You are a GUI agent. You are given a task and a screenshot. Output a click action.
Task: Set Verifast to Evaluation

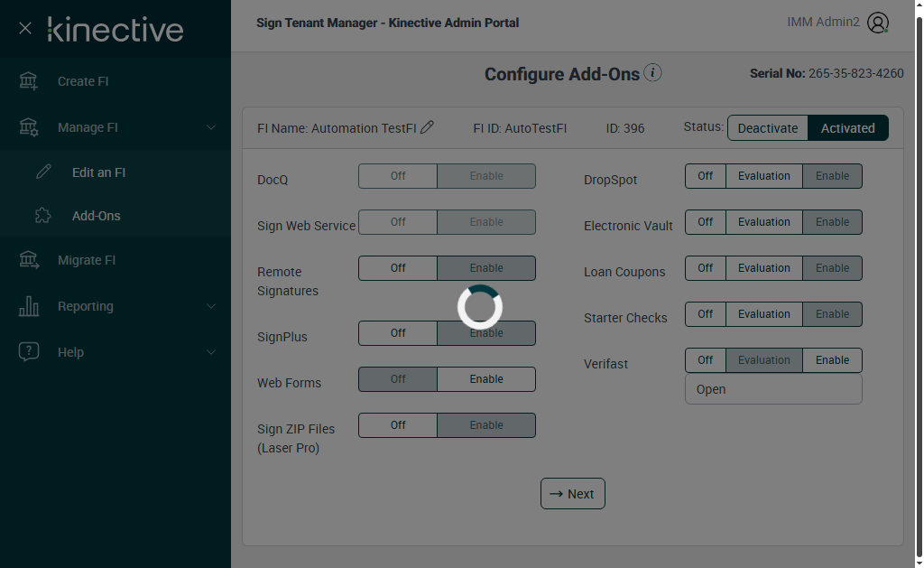point(763,359)
